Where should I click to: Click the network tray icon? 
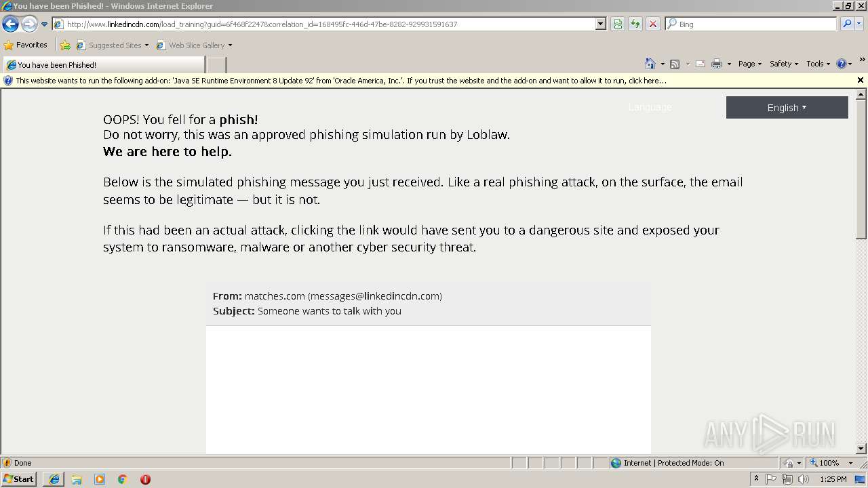coord(787,479)
